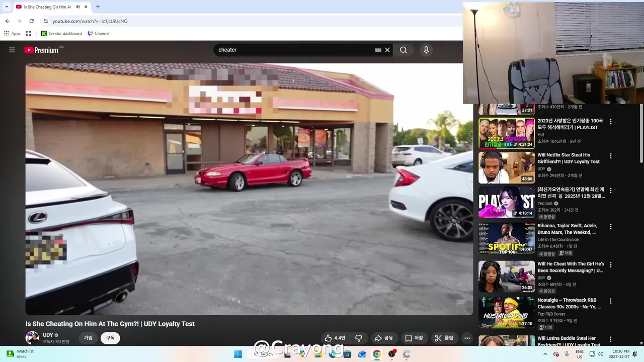Go back with browser back arrow
Viewport: 644px width, 362px height.
(7, 21)
